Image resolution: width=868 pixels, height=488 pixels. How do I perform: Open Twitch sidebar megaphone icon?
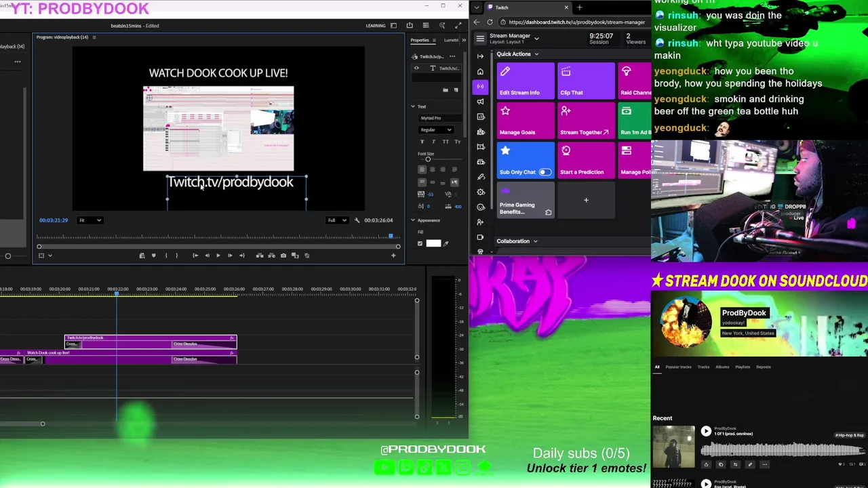(x=481, y=102)
